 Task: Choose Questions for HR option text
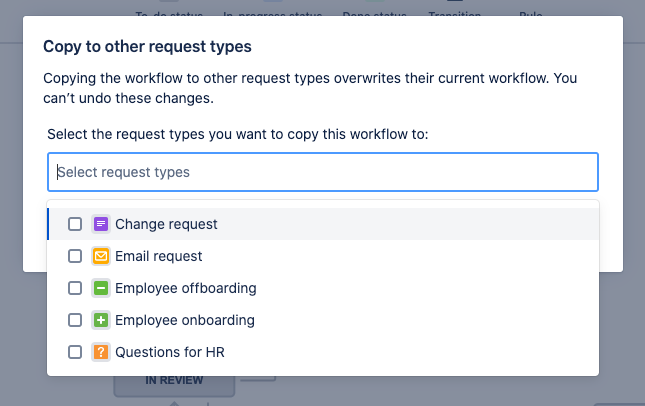click(170, 352)
